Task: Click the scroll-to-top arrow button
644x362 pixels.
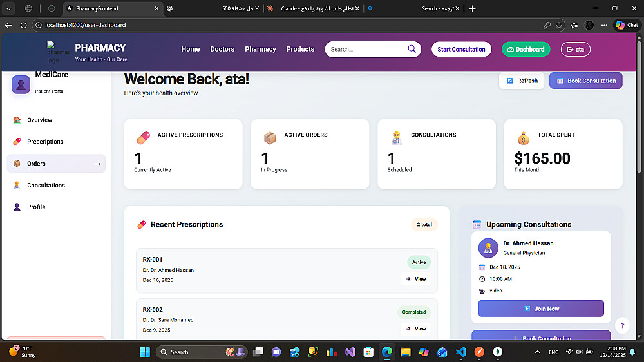Action: coord(622,325)
